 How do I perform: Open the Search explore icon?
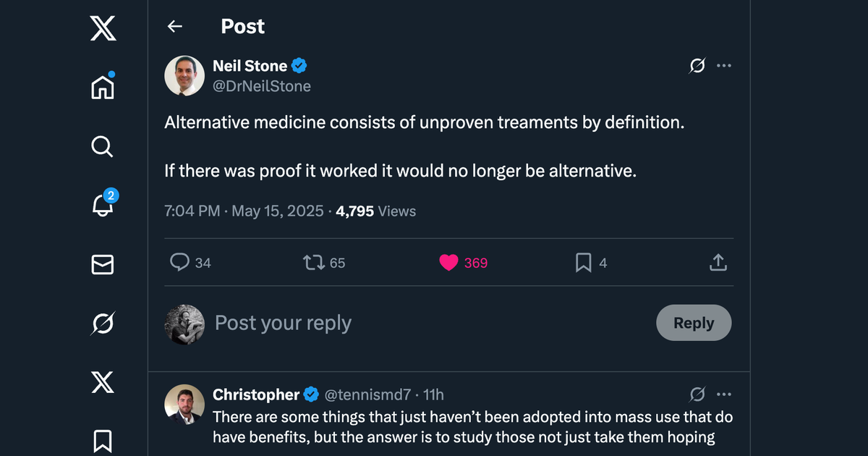point(102,146)
